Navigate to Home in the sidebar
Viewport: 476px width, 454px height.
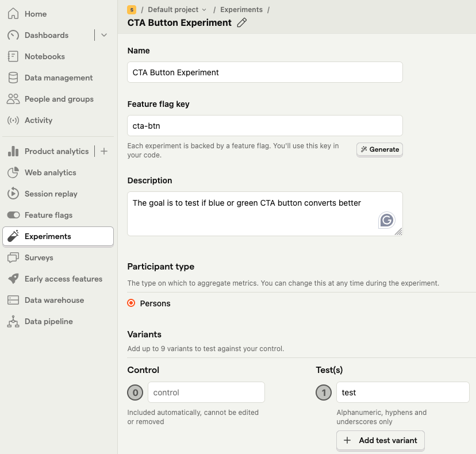click(36, 14)
